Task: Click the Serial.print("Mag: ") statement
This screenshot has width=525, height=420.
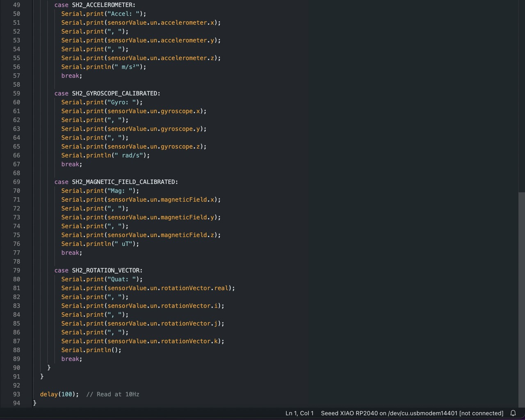Action: point(100,191)
